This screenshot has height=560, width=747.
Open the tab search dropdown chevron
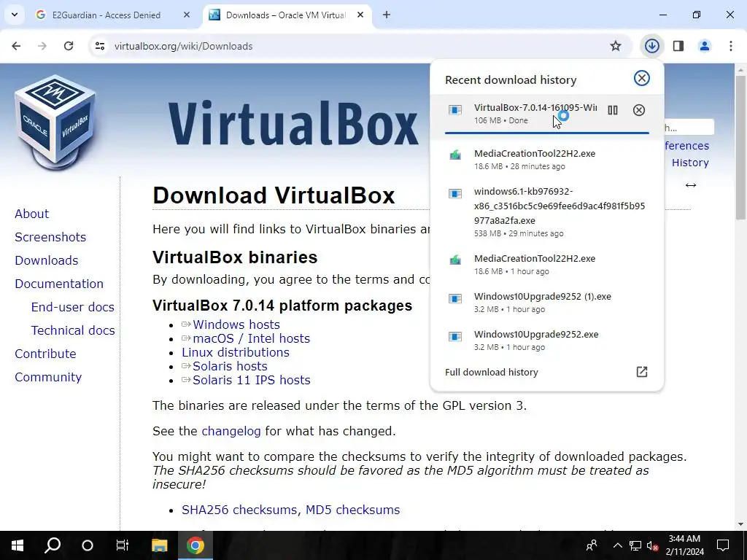pos(15,15)
